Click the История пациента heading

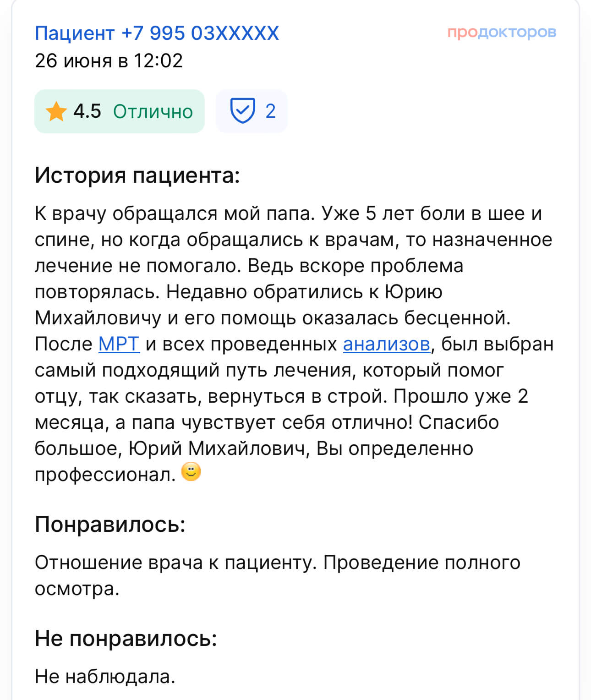click(x=137, y=175)
